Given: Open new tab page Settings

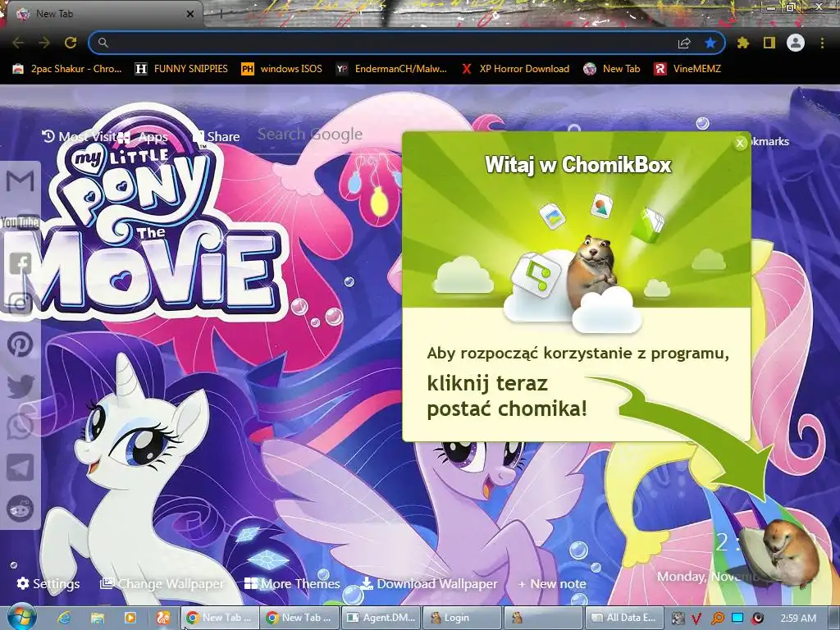Looking at the screenshot, I should click(x=48, y=583).
